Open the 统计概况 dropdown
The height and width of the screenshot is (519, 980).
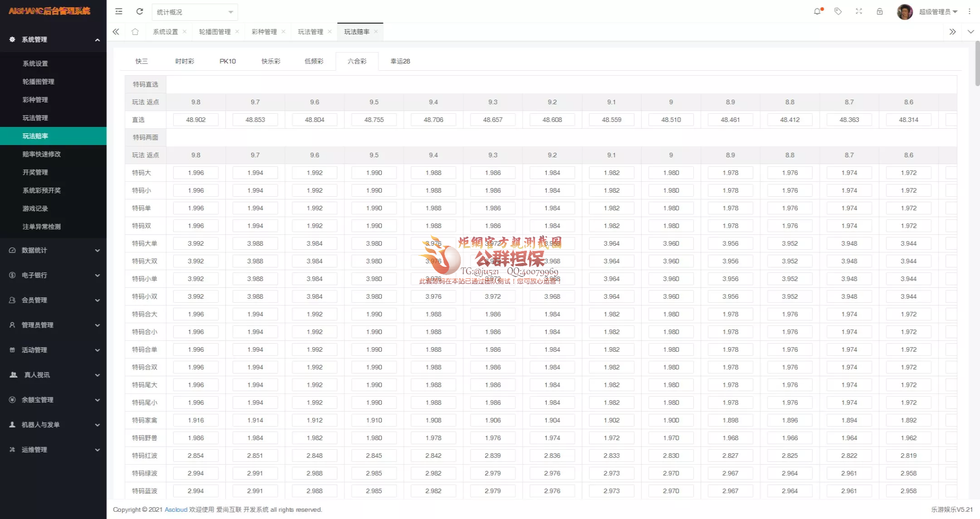194,12
